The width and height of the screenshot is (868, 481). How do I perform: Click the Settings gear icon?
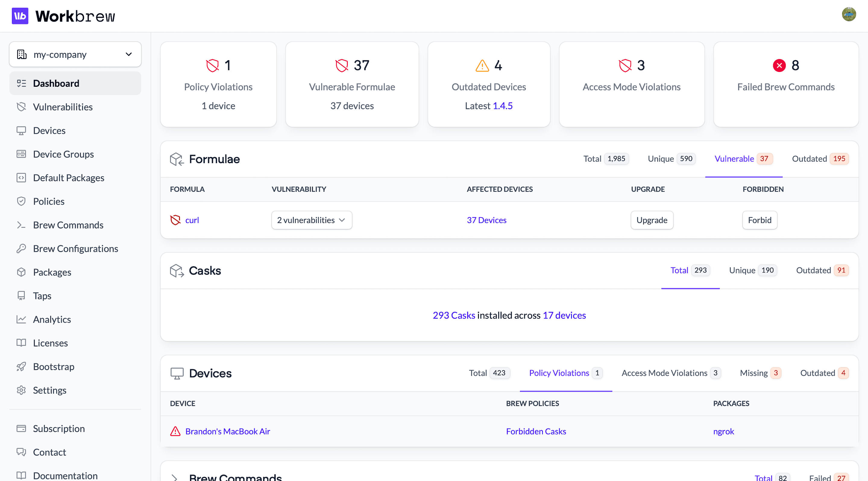(x=21, y=390)
